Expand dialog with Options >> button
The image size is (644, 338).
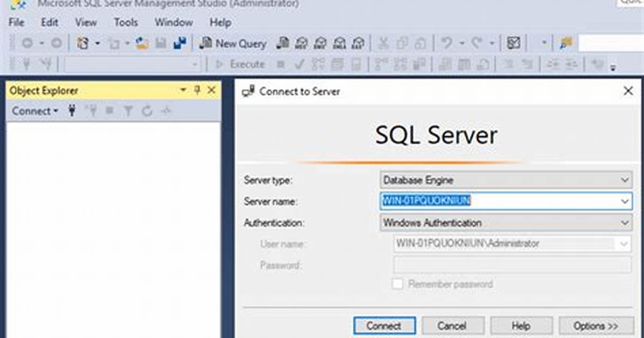[596, 326]
